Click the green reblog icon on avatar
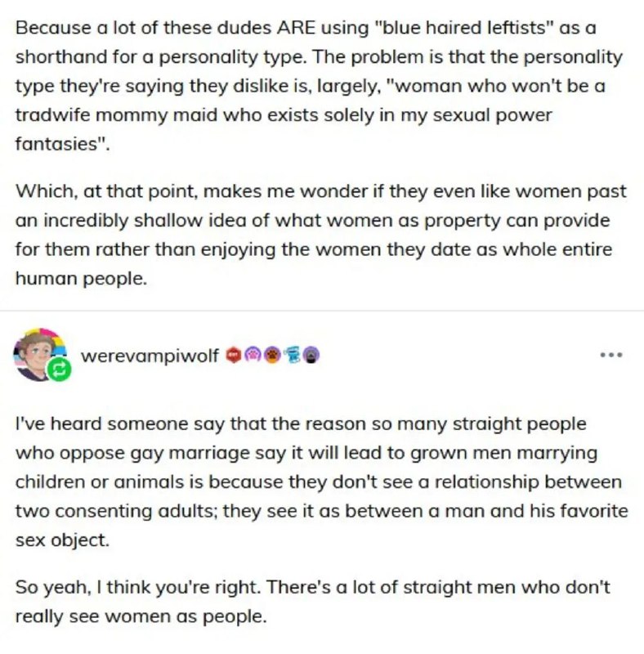 [59, 370]
